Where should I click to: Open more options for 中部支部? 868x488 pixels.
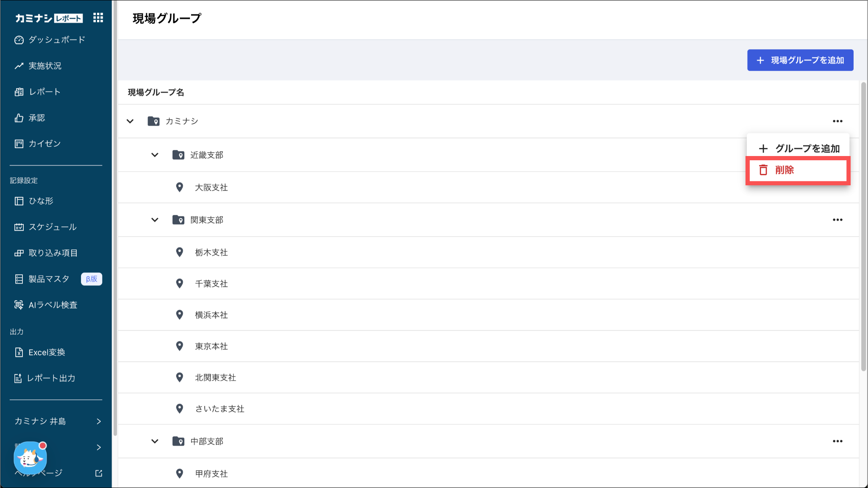[x=837, y=441]
